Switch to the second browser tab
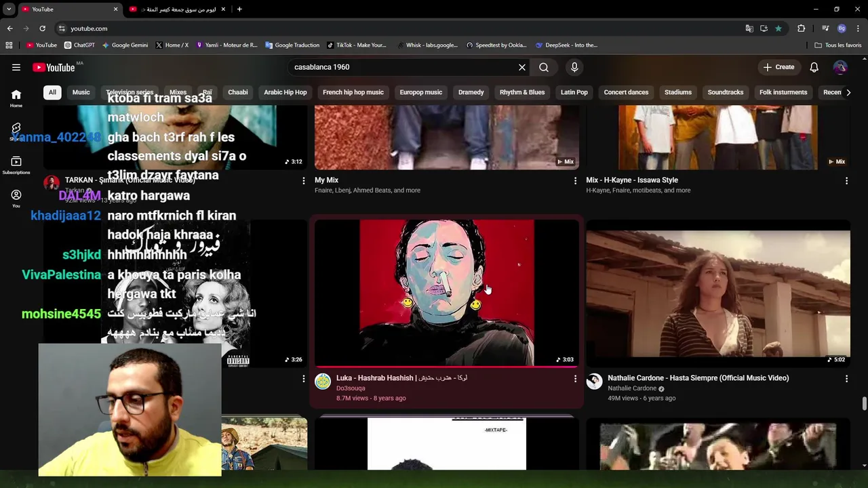 (178, 9)
